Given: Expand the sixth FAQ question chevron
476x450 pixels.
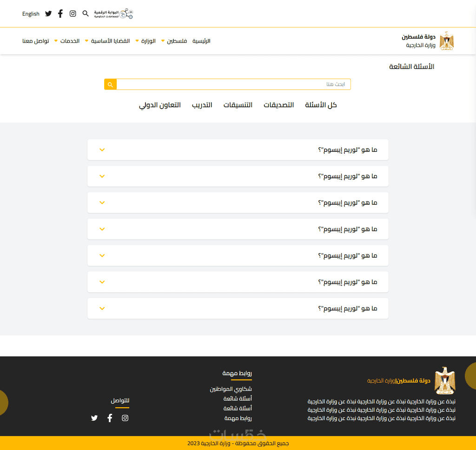Looking at the screenshot, I should point(102,282).
